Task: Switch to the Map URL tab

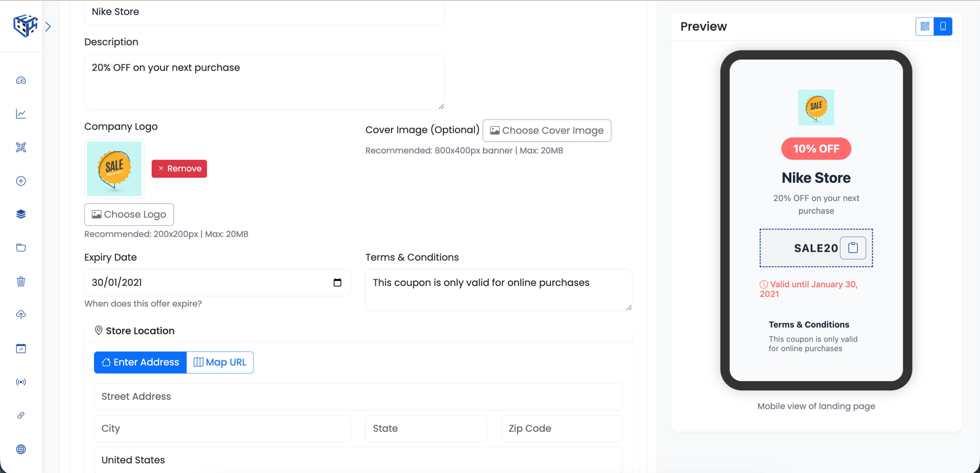Action: click(220, 362)
